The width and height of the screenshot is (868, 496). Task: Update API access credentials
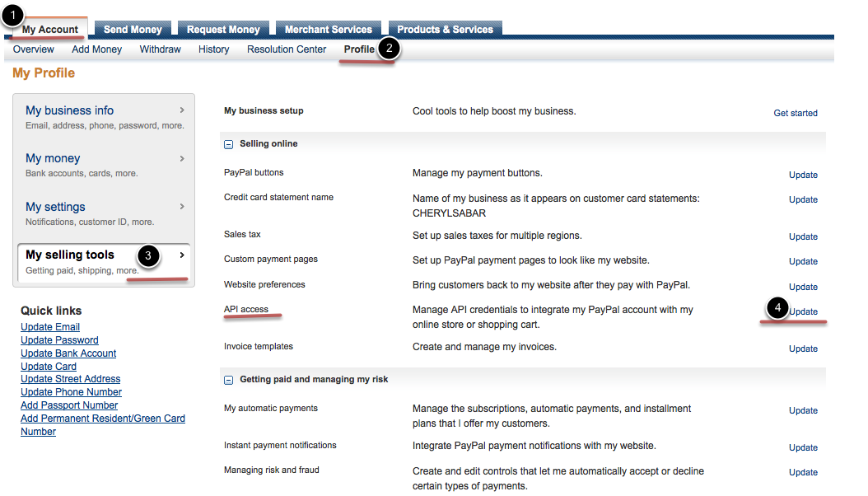[804, 311]
